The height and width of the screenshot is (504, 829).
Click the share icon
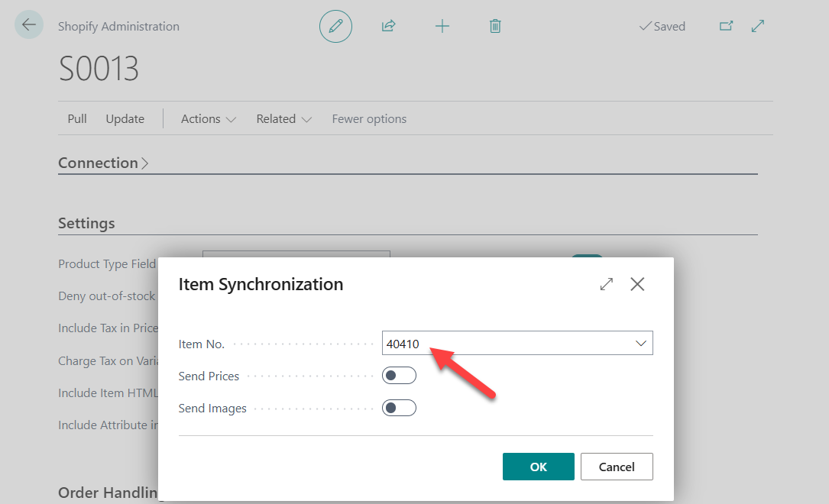(x=388, y=27)
